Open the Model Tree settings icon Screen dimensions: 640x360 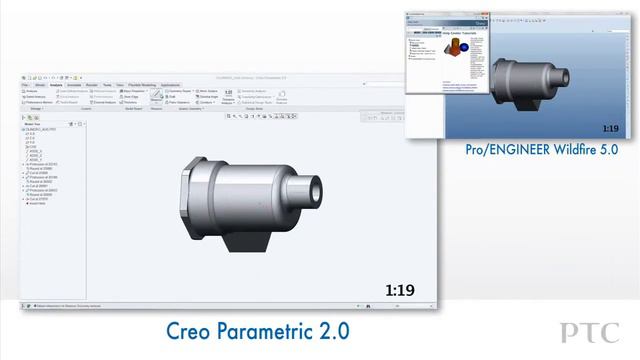click(x=71, y=124)
